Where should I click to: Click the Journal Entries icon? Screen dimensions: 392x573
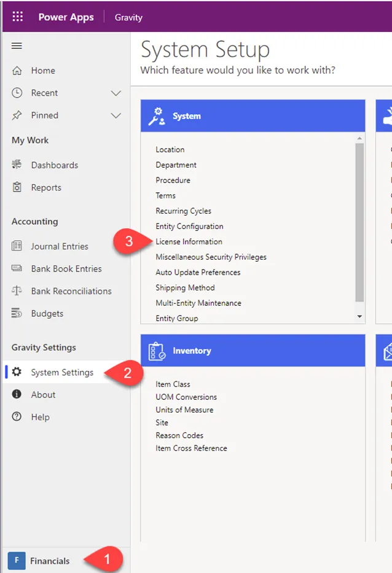click(x=17, y=246)
